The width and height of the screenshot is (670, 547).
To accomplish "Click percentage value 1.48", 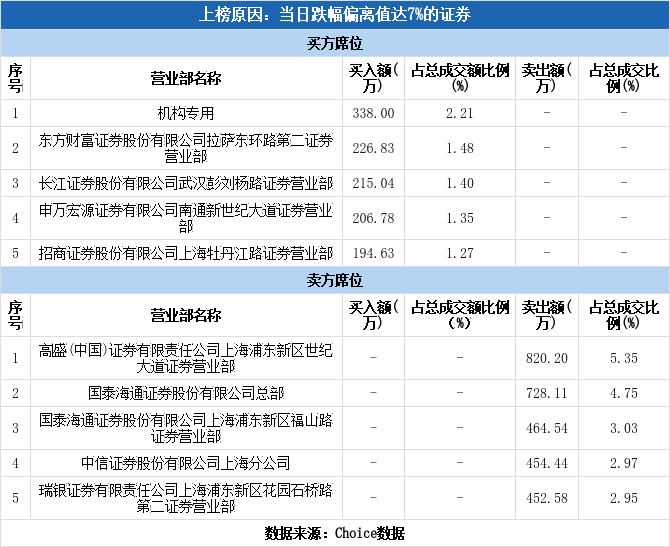I will coord(460,148).
